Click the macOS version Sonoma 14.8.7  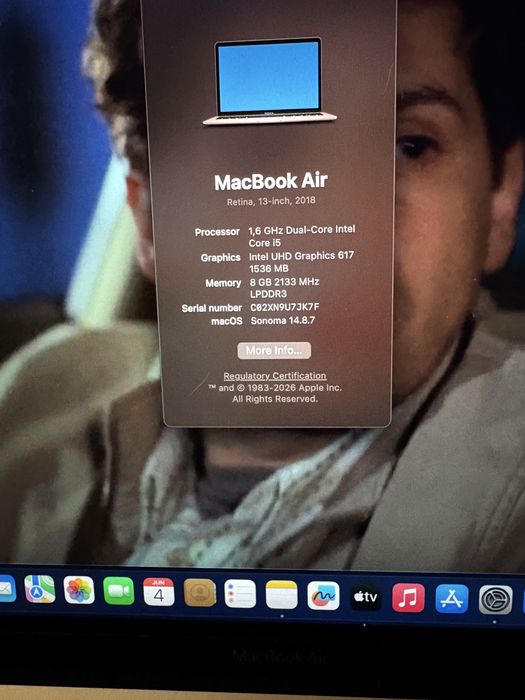(283, 321)
